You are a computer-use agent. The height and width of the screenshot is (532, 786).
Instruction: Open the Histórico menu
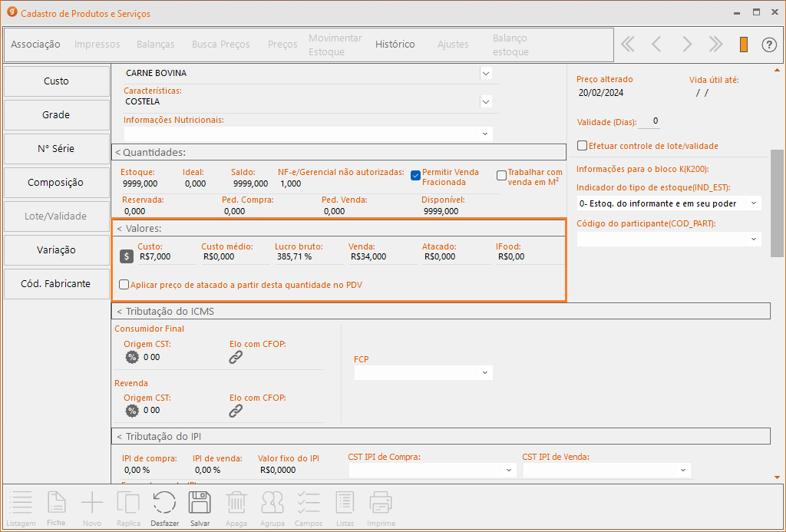(395, 44)
